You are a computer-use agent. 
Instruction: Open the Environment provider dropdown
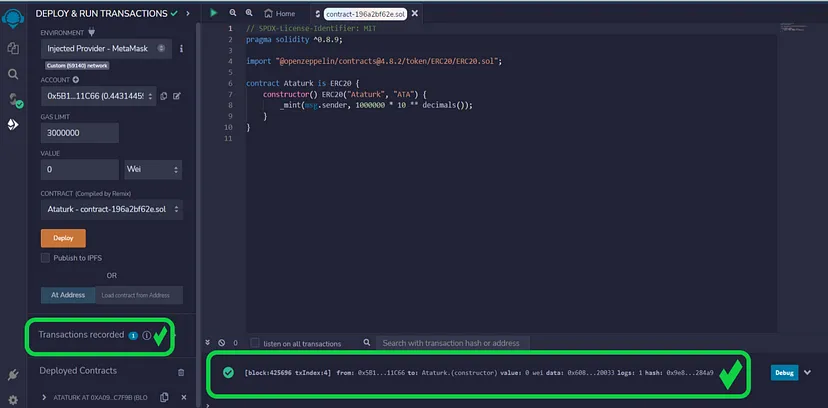tap(106, 48)
